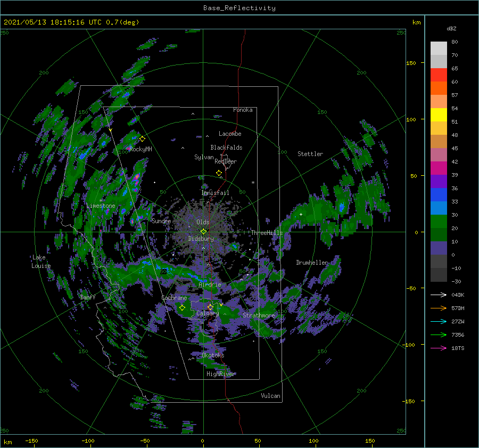The height and width of the screenshot is (448, 479).
Task: Click the dBZ legend heading
Action: pos(451,28)
